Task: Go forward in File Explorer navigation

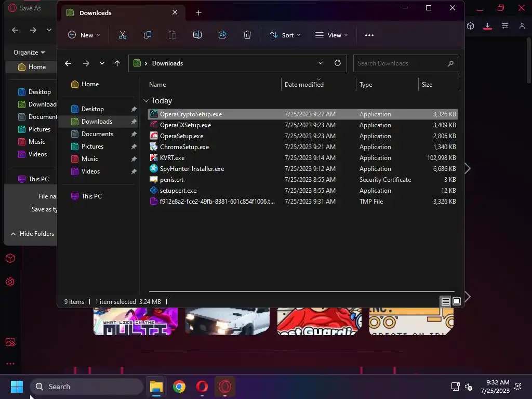Action: click(x=86, y=63)
